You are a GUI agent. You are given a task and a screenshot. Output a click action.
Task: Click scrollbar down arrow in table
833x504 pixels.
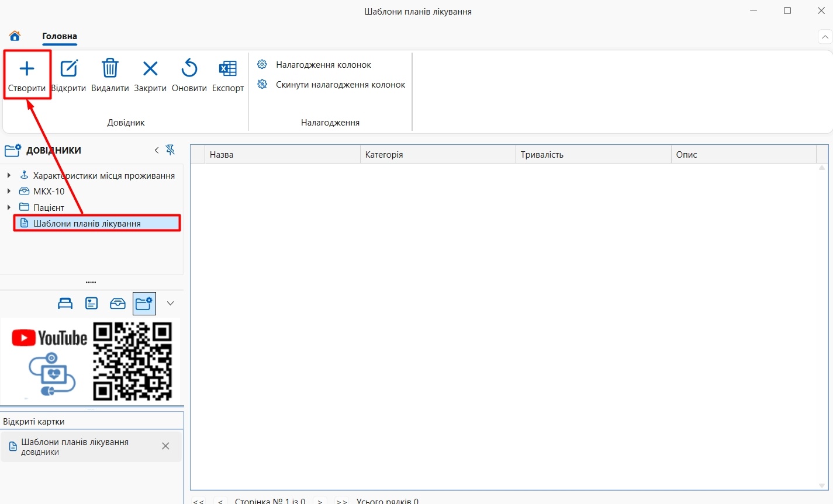[x=822, y=485]
